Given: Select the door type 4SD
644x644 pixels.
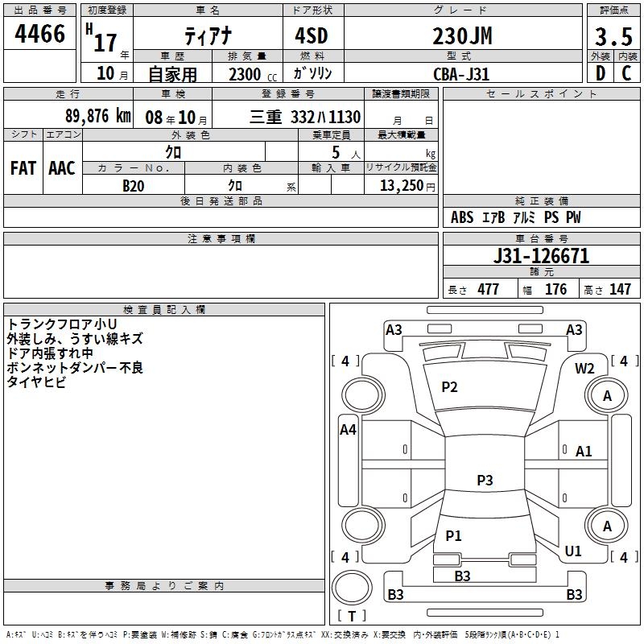Looking at the screenshot, I should click(312, 35).
